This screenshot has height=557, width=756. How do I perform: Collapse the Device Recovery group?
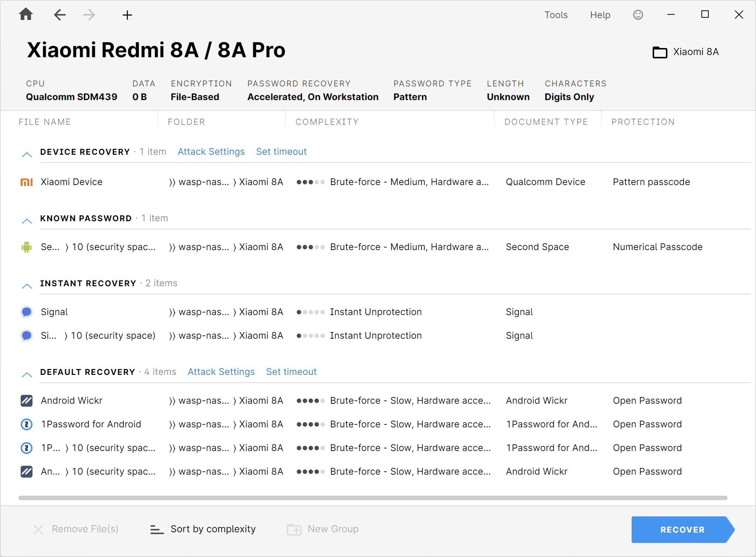coord(27,154)
